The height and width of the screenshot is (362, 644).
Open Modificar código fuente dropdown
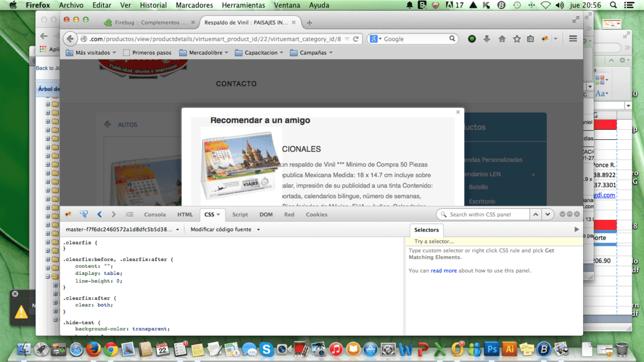225,229
